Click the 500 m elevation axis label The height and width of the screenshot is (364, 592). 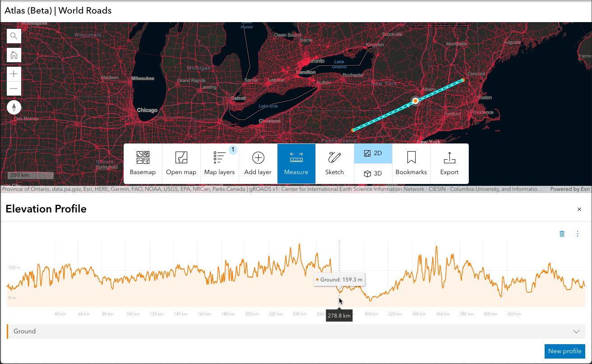[x=14, y=267]
